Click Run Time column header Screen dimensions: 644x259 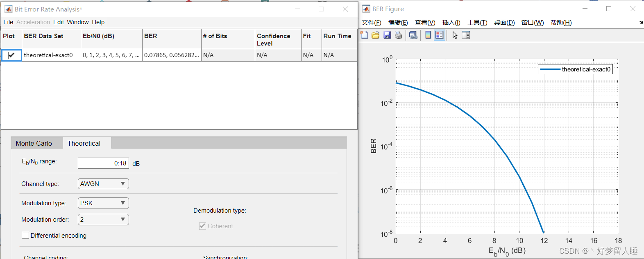click(339, 39)
